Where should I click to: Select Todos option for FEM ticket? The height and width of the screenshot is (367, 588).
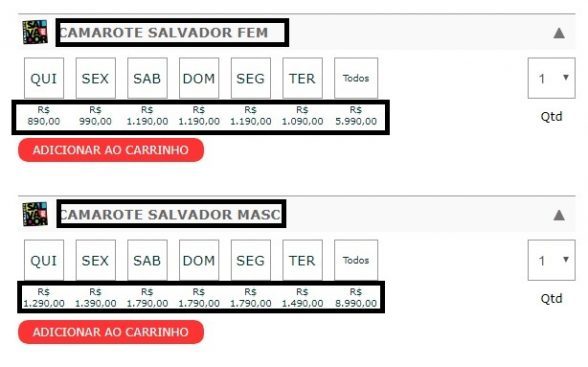[356, 78]
